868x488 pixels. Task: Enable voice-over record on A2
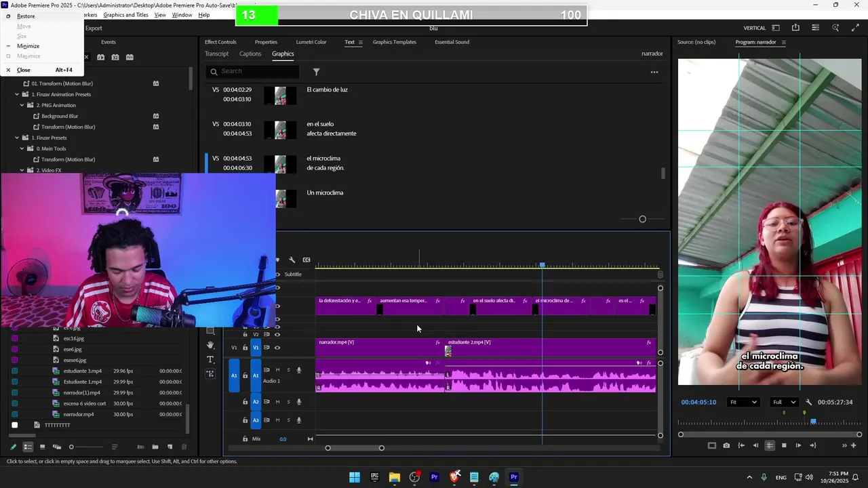(x=299, y=402)
